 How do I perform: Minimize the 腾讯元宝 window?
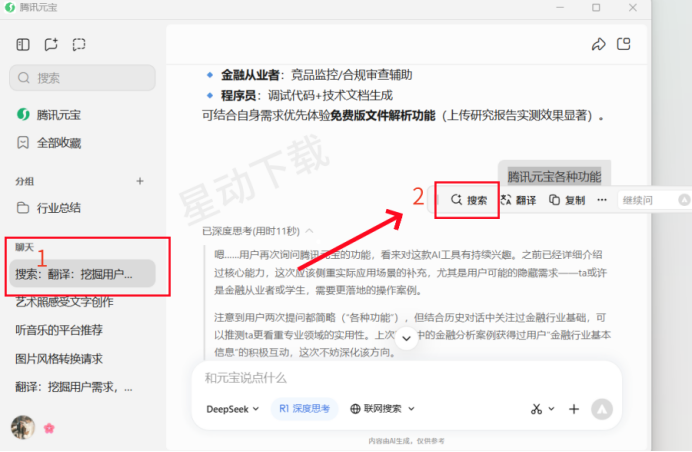coord(560,8)
